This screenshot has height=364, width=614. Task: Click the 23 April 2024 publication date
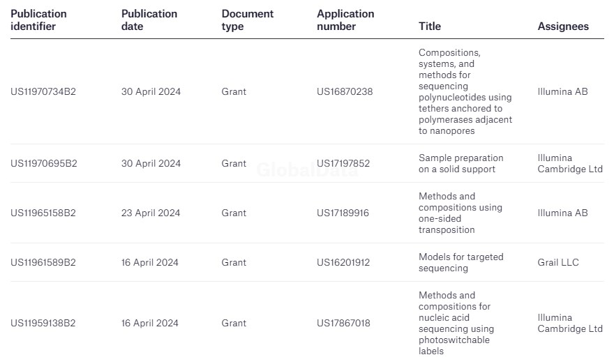151,213
